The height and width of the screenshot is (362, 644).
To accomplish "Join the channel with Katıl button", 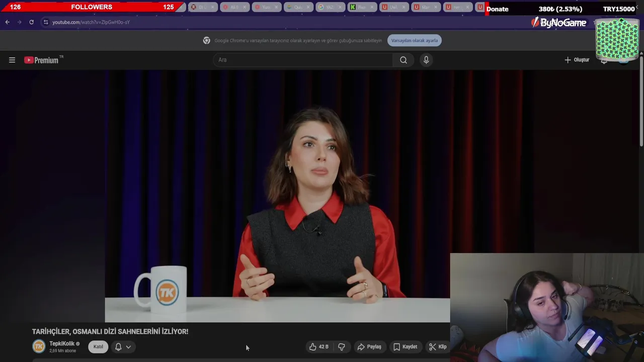I will pos(98,346).
